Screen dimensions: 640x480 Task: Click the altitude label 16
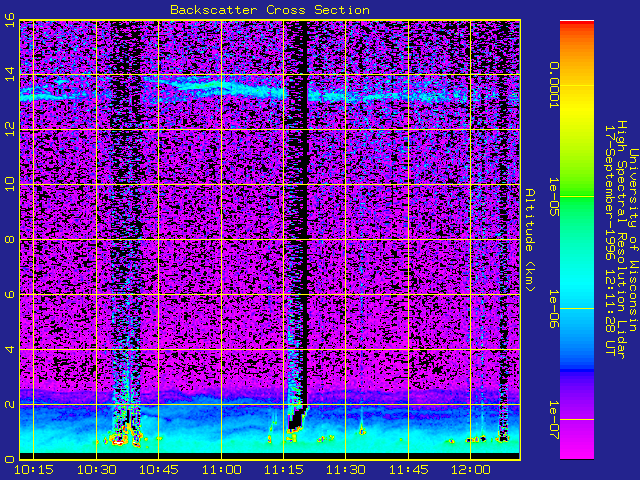(x=9, y=20)
